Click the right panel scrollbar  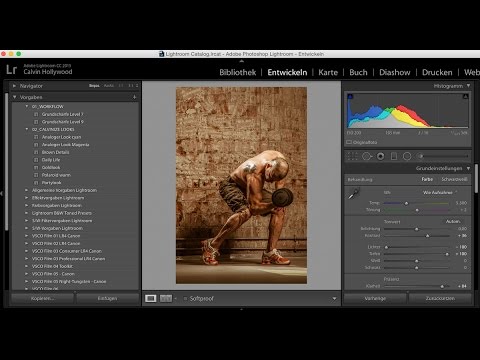(x=476, y=178)
